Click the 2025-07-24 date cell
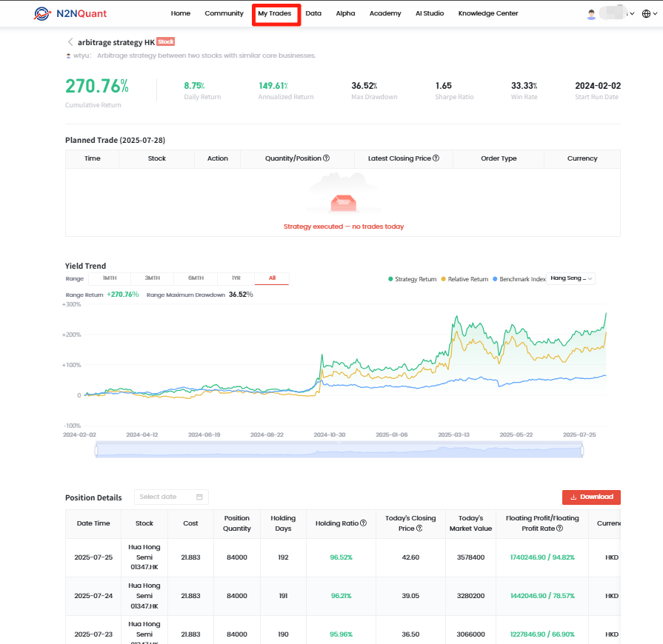The image size is (663, 644). pos(93,596)
